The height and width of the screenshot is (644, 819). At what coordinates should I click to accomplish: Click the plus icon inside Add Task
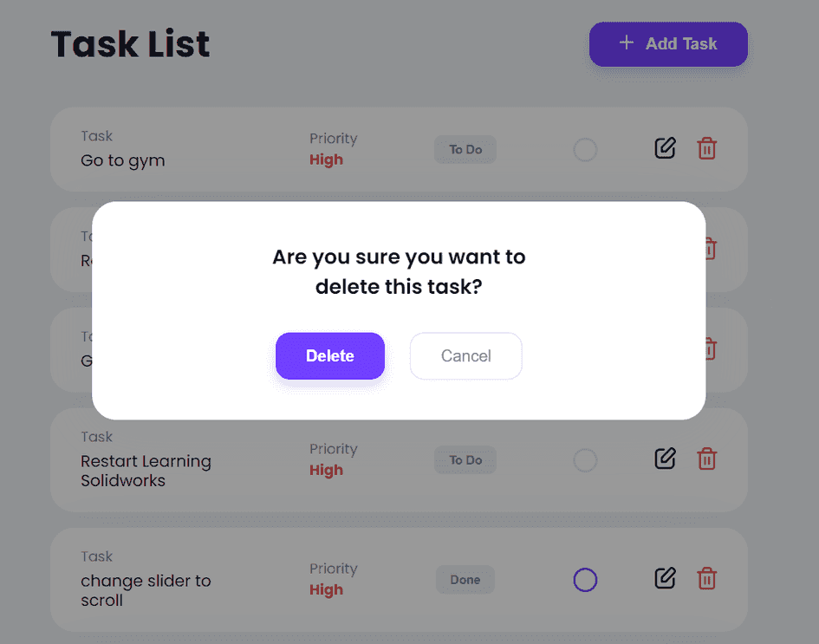(626, 43)
